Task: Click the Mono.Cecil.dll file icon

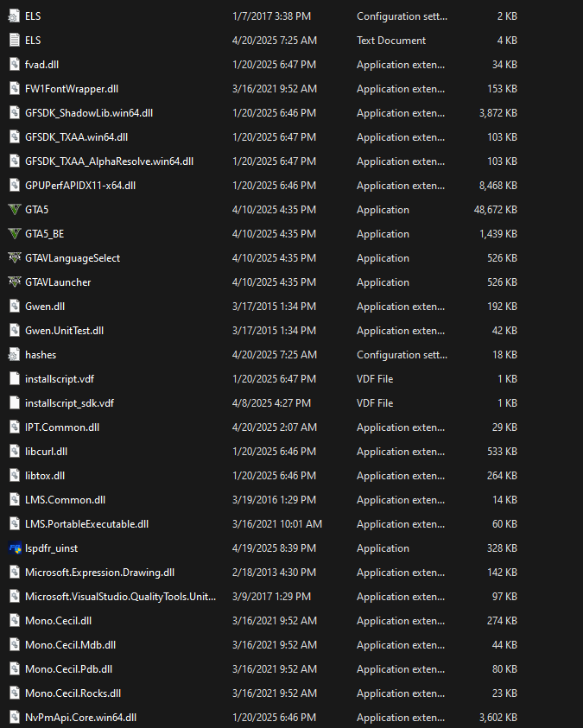Action: [15, 621]
